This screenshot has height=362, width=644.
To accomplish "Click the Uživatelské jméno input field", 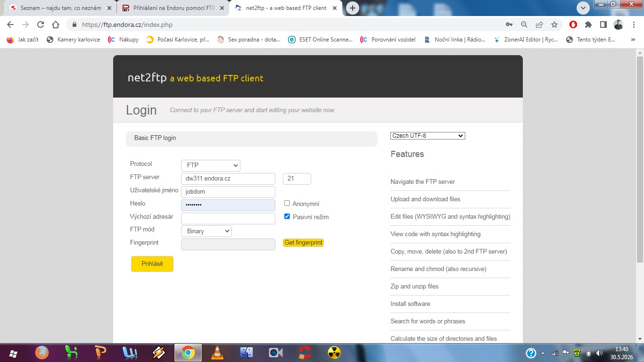I will (228, 192).
